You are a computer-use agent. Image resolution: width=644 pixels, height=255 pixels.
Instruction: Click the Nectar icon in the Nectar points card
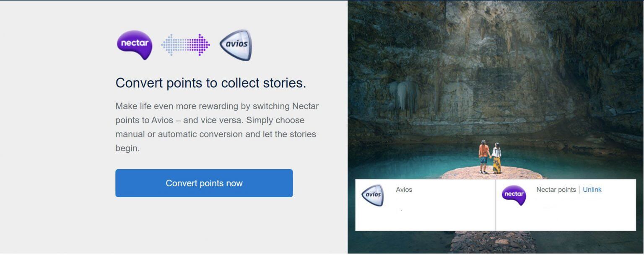(515, 195)
